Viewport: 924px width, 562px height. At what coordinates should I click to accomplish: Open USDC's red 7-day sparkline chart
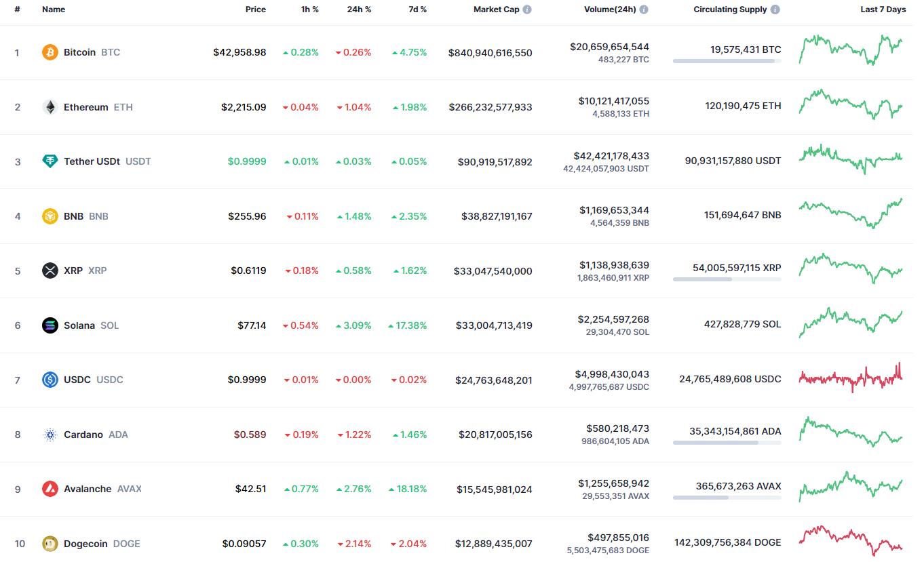pos(851,378)
